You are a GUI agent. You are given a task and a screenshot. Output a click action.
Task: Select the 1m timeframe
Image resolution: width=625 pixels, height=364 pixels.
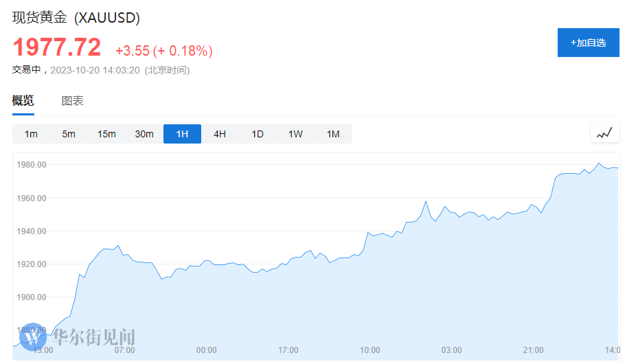click(x=31, y=134)
